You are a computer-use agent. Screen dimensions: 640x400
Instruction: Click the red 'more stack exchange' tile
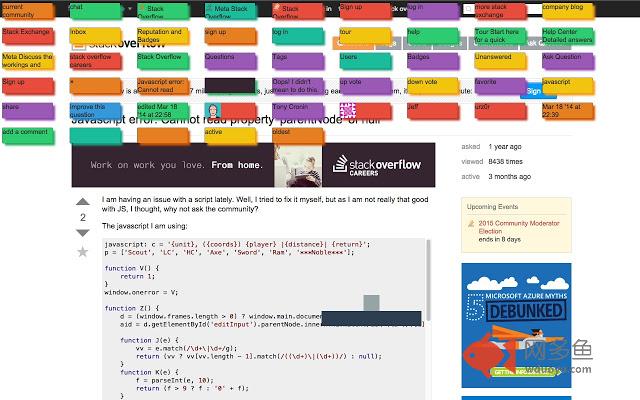(500, 11)
